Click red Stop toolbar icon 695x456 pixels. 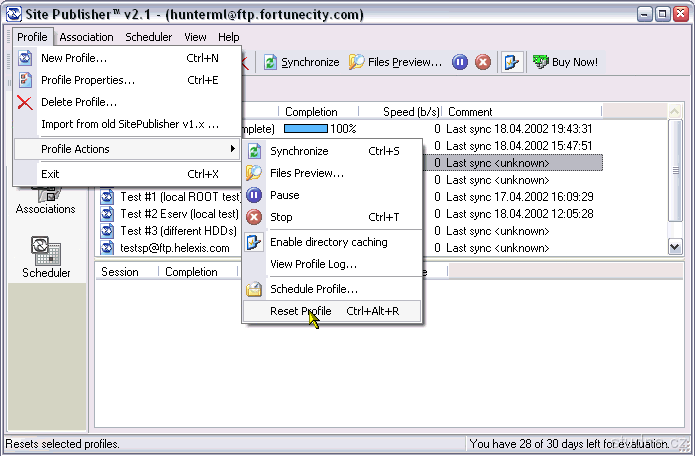[483, 62]
